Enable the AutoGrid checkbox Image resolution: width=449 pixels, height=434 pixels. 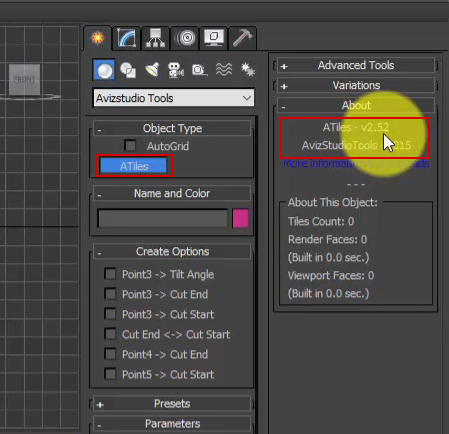130,146
